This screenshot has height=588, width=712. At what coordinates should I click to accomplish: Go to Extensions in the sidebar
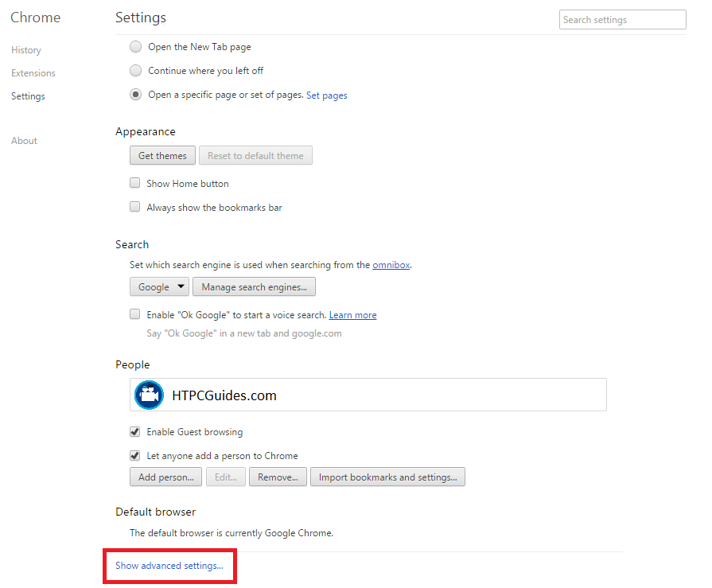coord(33,73)
